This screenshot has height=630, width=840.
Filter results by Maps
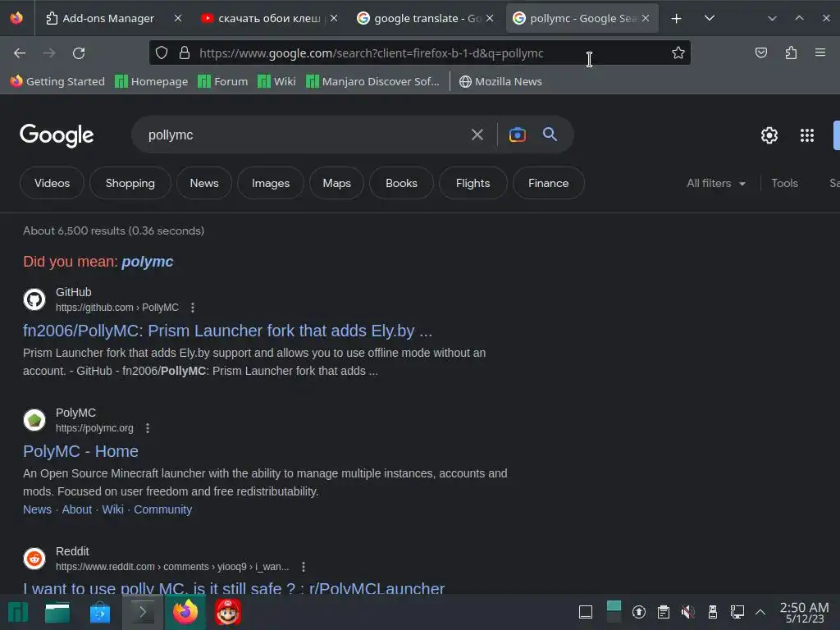pyautogui.click(x=336, y=183)
